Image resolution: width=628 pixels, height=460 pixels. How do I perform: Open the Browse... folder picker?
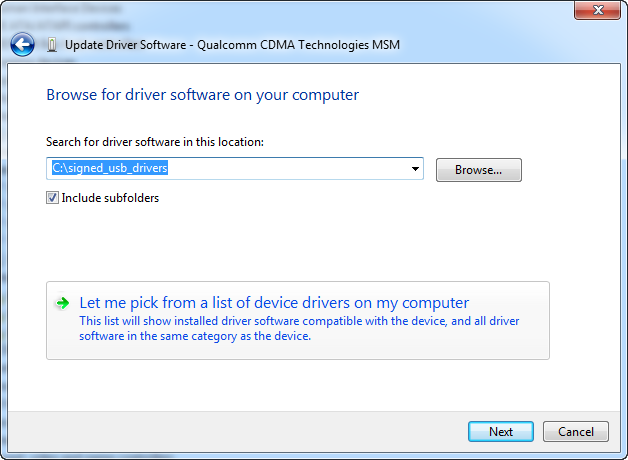coord(479,170)
